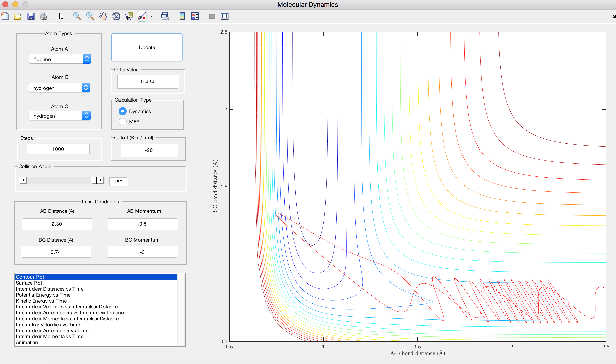Open the brush color dropdown arrow
Viewport: 616px width, 364px height.
coord(152,17)
